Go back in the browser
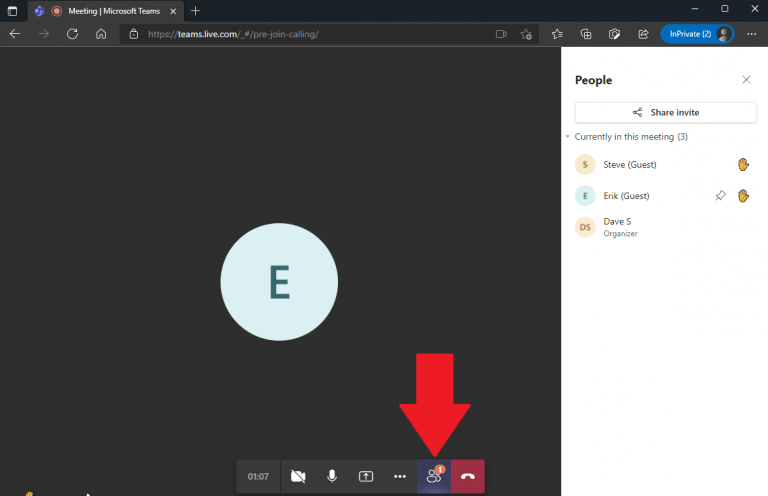The image size is (768, 496). point(15,34)
